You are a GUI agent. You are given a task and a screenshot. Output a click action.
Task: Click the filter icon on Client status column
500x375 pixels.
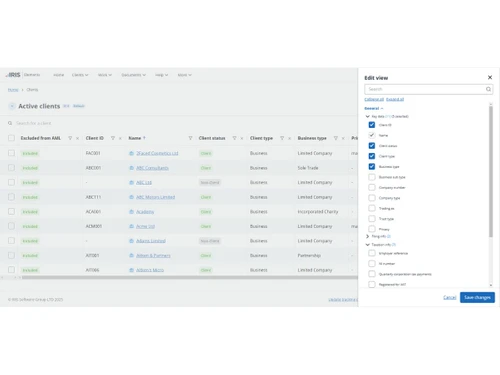tap(234, 138)
